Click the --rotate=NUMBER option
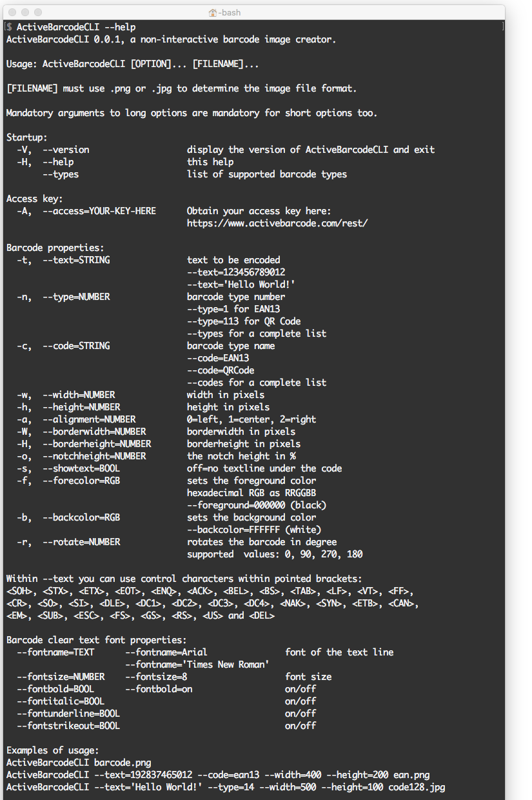Screen dimensions: 532x800 [x=81, y=542]
